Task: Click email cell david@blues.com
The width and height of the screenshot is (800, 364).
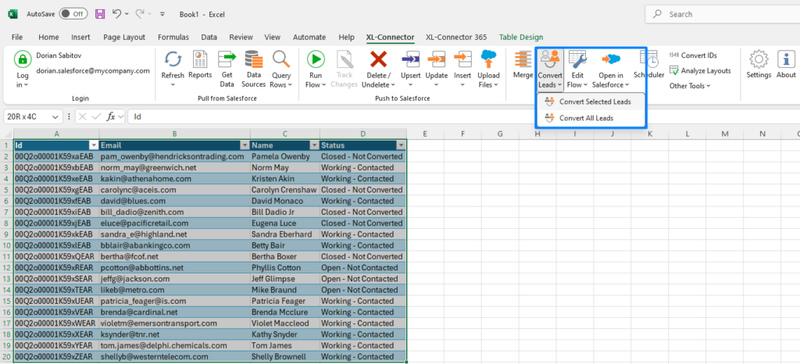Action: tap(174, 201)
